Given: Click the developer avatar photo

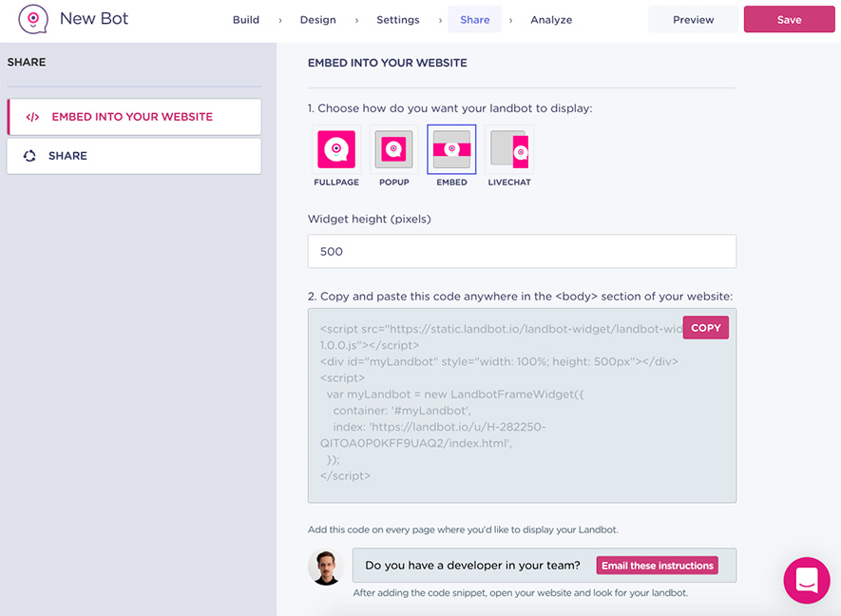Looking at the screenshot, I should (326, 568).
